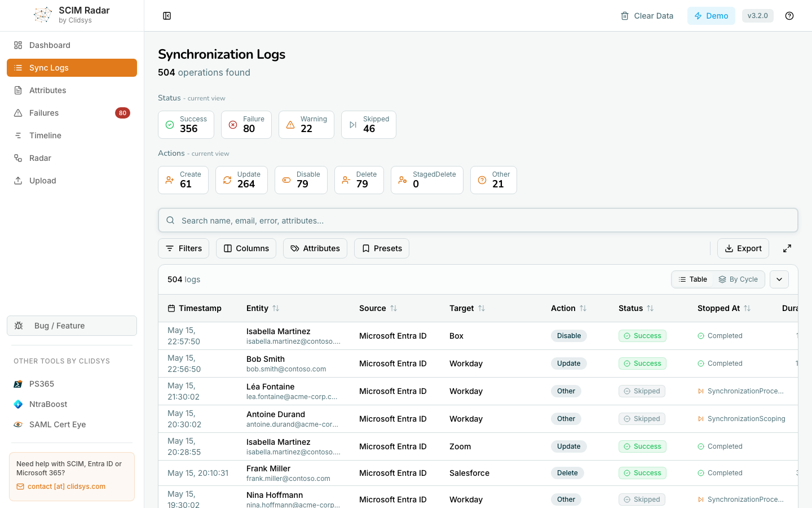Click Clear Data button

[647, 16]
